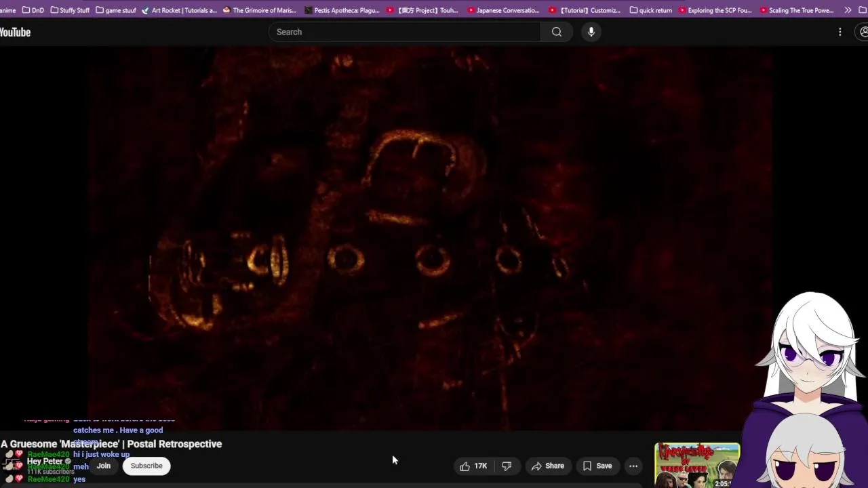Open the Pestis Apotheca bookmark
868x488 pixels.
pyautogui.click(x=342, y=10)
